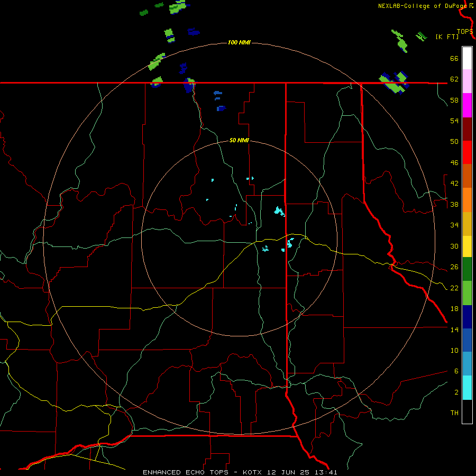Click the TH label below the scale
Image resolution: width=476 pixels, height=476 pixels.
pyautogui.click(x=454, y=413)
